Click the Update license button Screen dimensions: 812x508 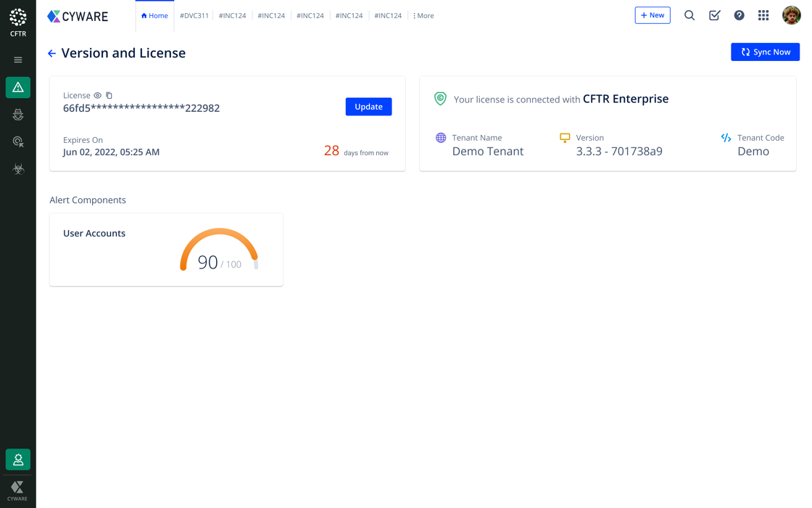click(x=368, y=107)
